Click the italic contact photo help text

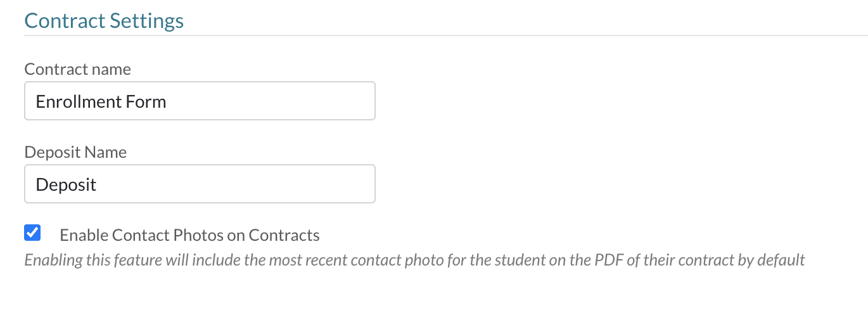tap(414, 260)
